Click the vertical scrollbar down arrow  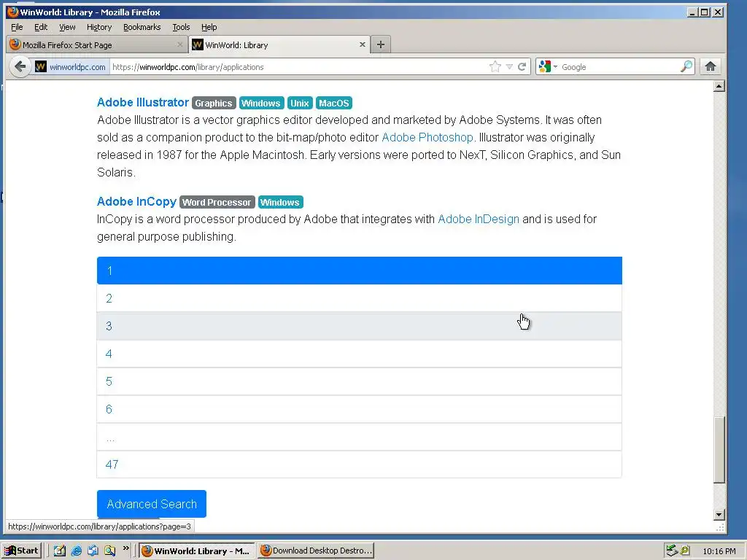[x=719, y=514]
